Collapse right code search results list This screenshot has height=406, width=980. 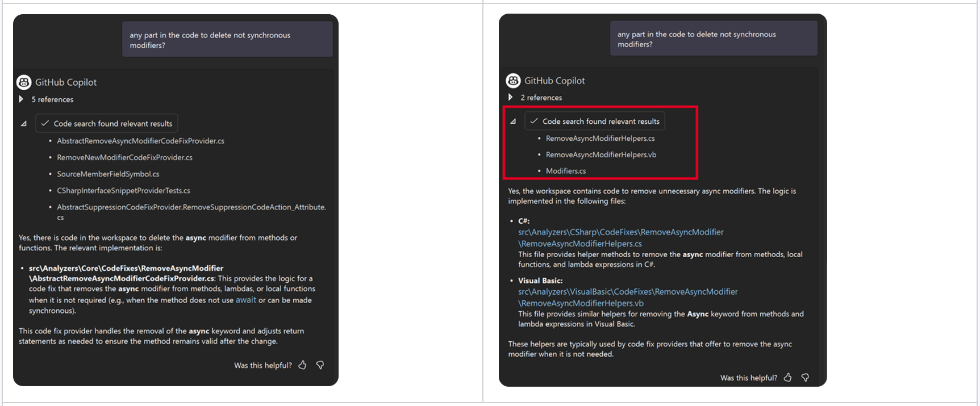[x=513, y=122]
